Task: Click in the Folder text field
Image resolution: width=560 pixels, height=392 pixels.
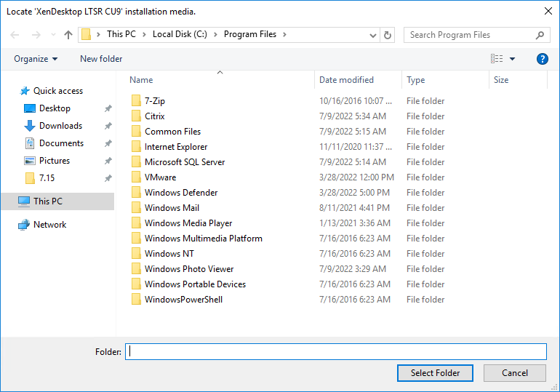Action: [x=336, y=352]
